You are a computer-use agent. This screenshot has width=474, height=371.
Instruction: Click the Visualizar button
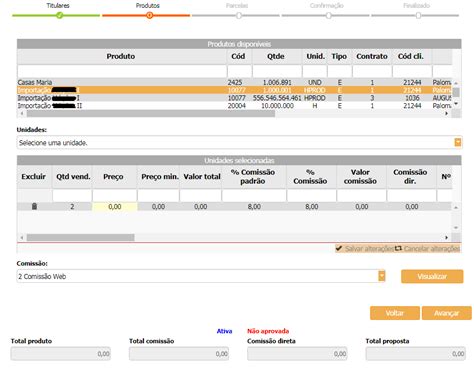coord(432,276)
